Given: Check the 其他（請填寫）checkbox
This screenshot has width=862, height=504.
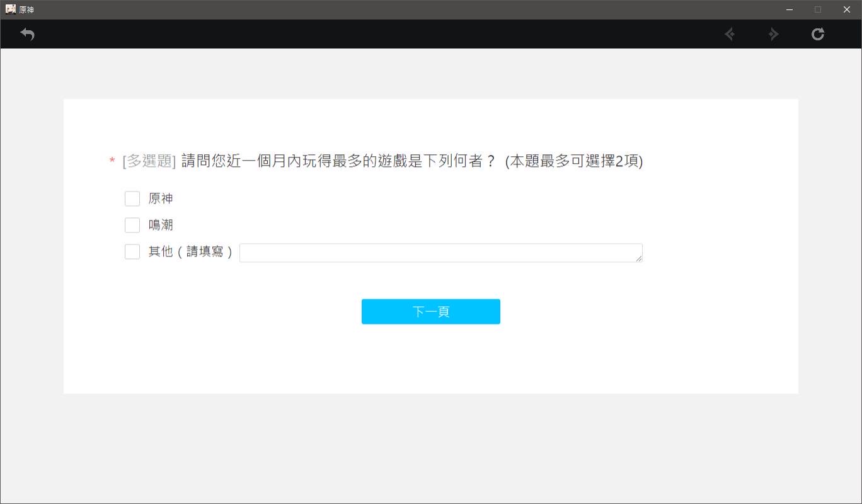Looking at the screenshot, I should point(132,252).
